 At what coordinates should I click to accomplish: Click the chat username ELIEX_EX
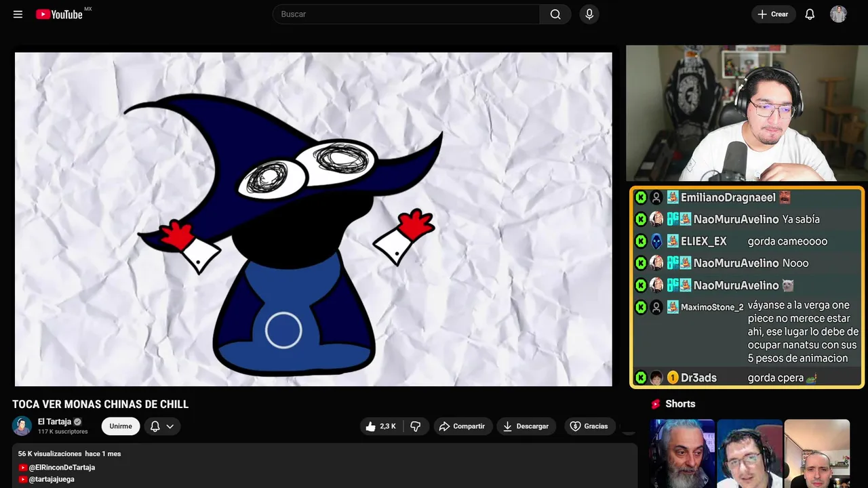(704, 241)
